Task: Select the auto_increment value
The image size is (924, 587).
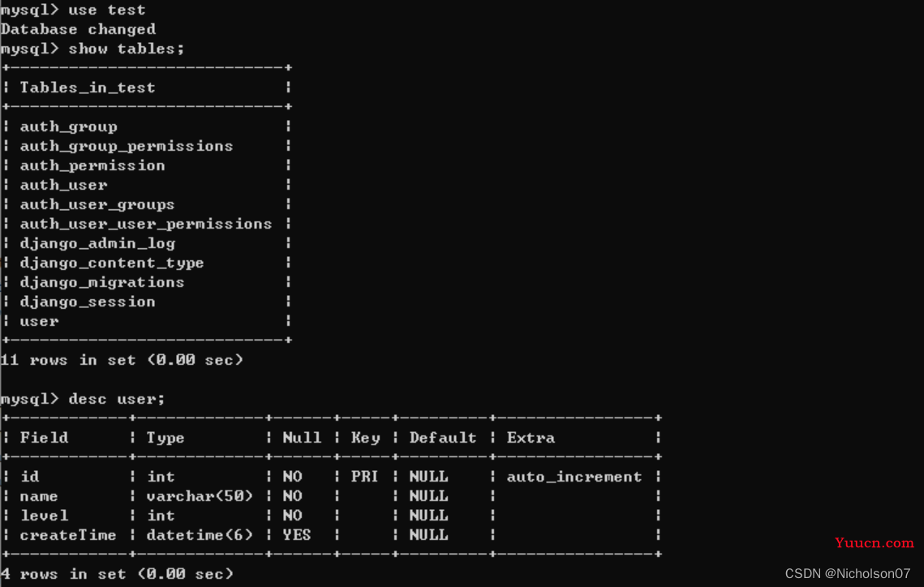Action: click(574, 476)
